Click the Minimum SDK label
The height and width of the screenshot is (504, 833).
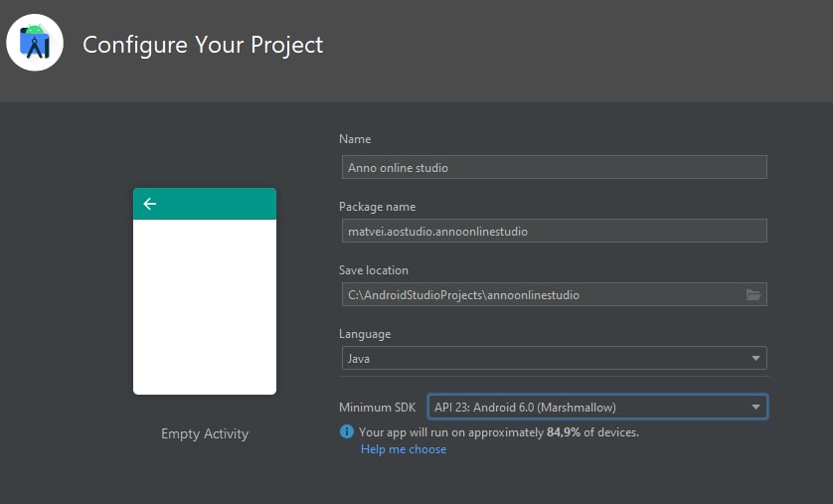click(x=377, y=408)
